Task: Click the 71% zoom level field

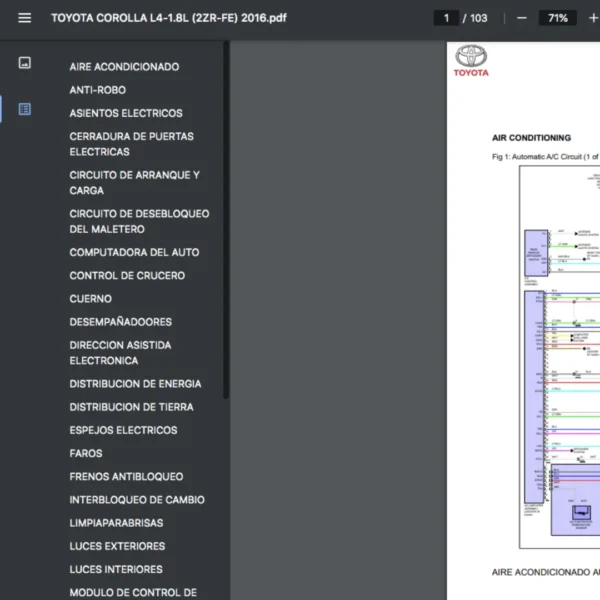Action: click(x=558, y=18)
